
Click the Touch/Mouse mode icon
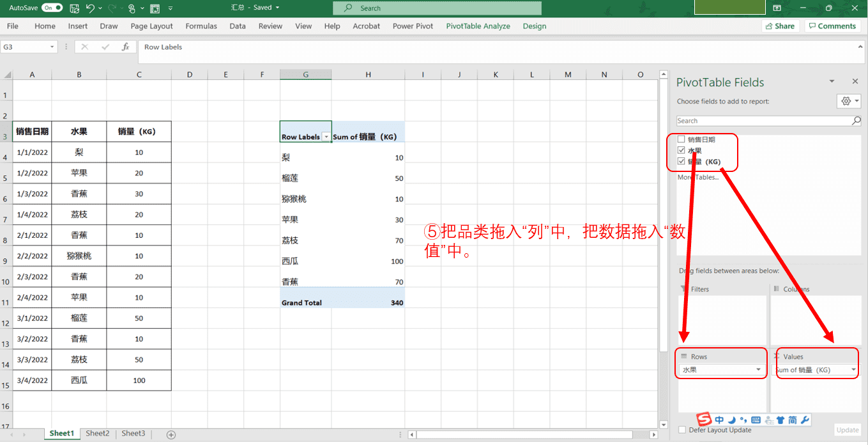point(132,8)
